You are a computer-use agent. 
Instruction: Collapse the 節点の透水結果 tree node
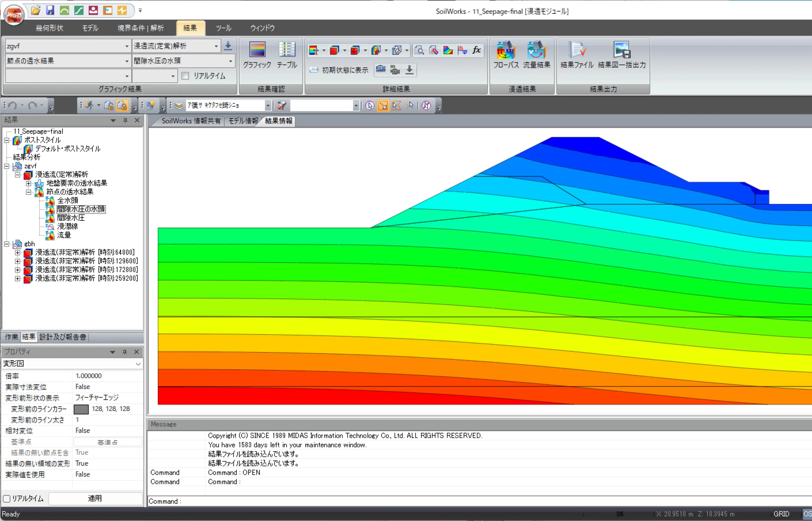[x=28, y=192]
